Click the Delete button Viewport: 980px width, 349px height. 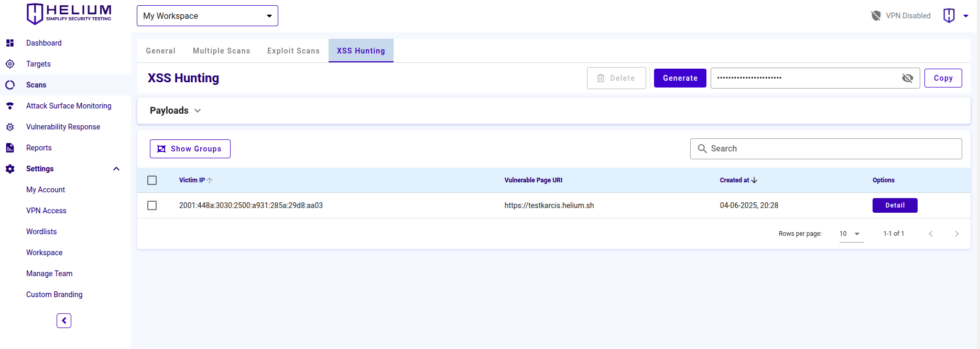click(x=616, y=78)
